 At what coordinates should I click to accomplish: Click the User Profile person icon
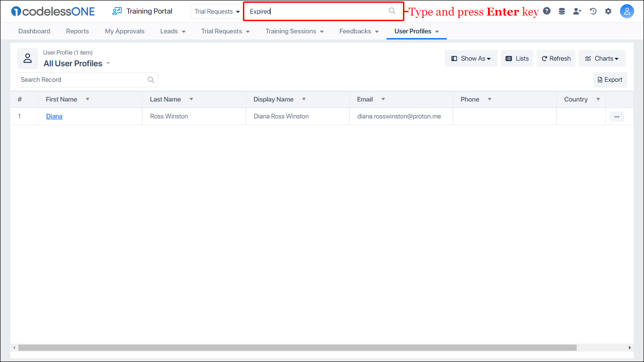[x=28, y=58]
